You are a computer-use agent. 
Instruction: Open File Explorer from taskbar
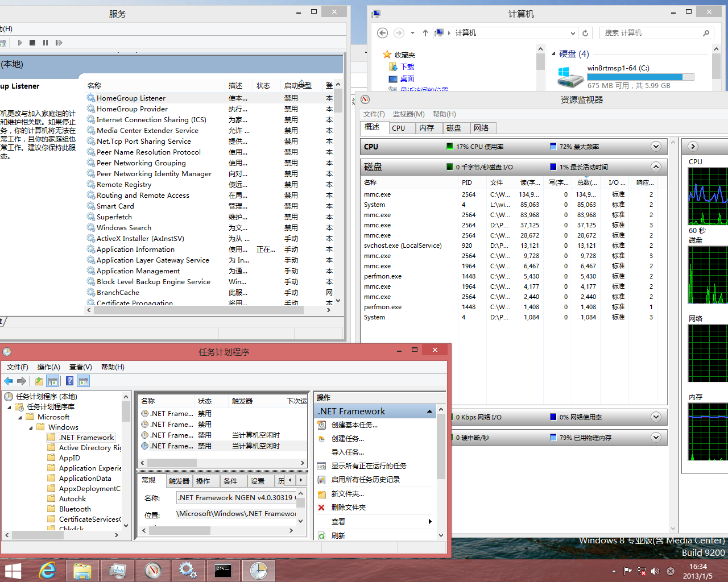click(82, 570)
